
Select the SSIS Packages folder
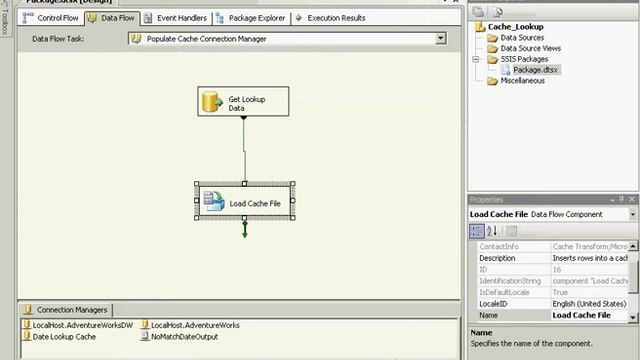(518, 59)
